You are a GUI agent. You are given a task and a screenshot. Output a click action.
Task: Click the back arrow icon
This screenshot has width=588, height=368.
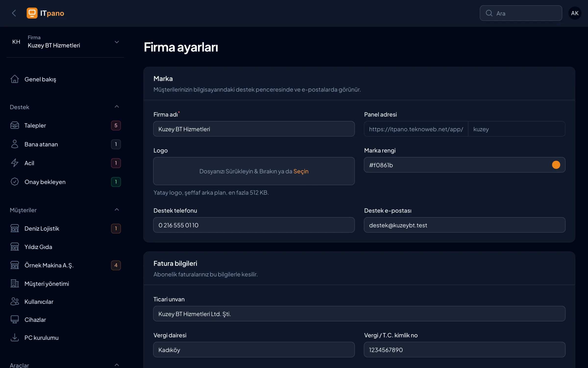[14, 13]
